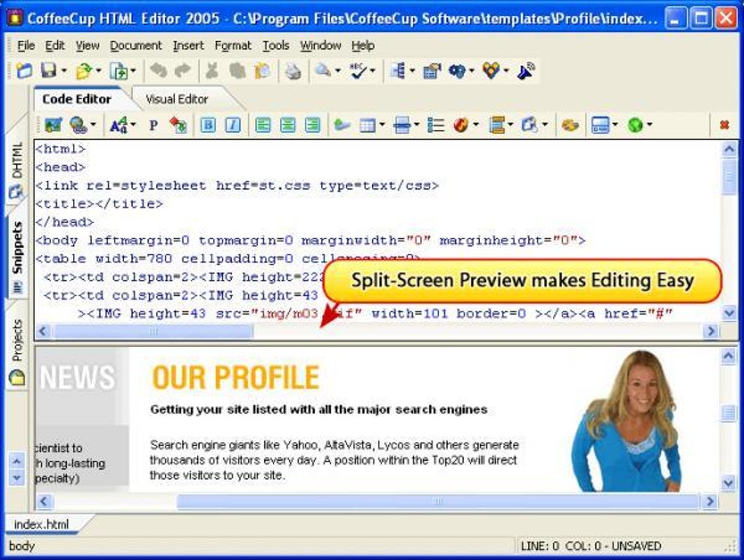744x560 pixels.
Task: Toggle italic formatting button
Action: pyautogui.click(x=233, y=125)
